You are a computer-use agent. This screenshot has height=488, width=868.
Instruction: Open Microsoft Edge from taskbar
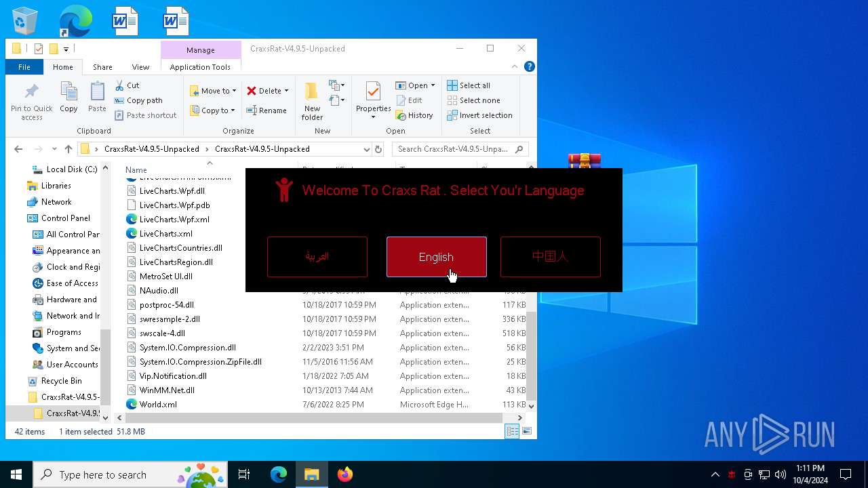click(x=279, y=474)
